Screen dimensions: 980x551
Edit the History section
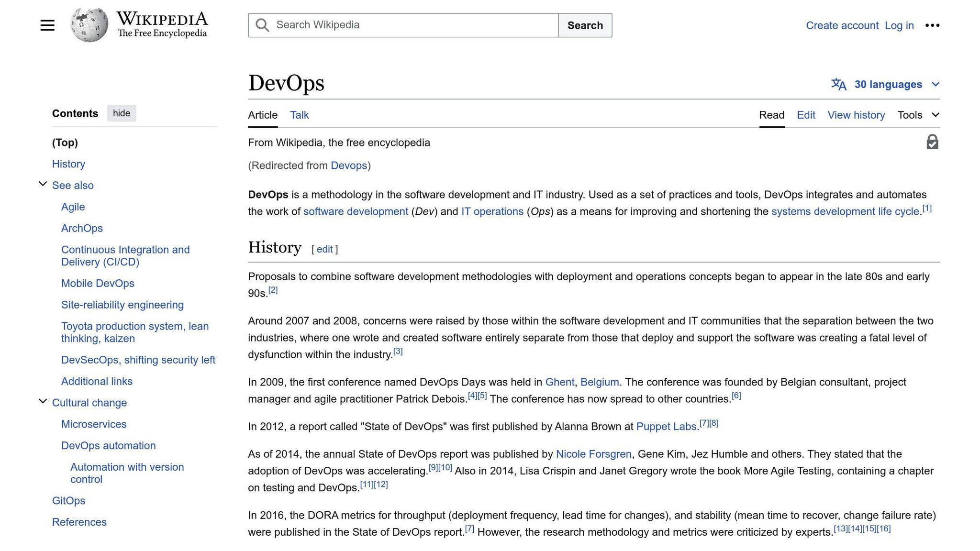pos(324,249)
